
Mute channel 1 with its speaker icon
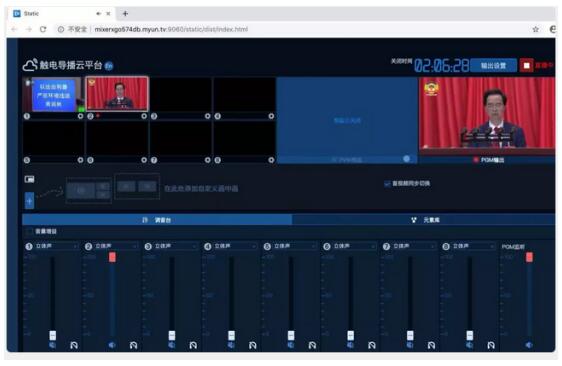[x=52, y=345]
